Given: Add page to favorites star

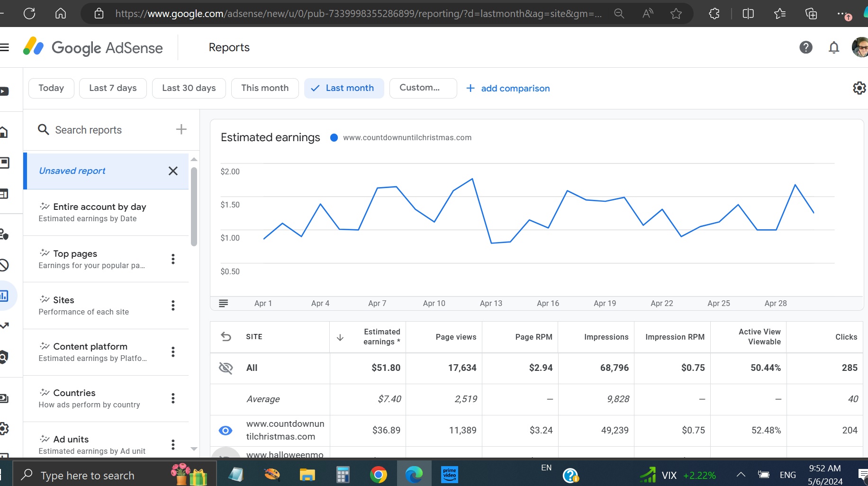Looking at the screenshot, I should click(676, 13).
